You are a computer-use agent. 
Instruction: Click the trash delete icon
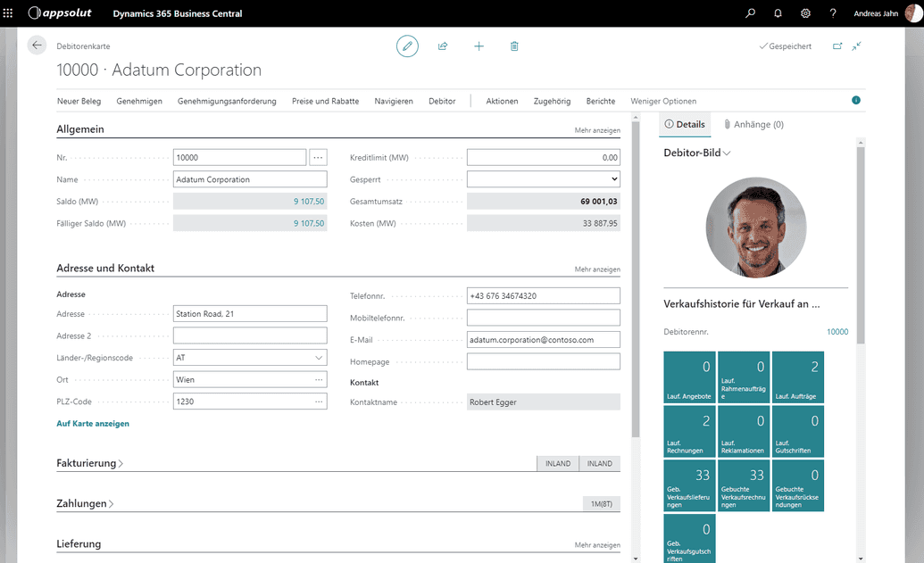(514, 46)
